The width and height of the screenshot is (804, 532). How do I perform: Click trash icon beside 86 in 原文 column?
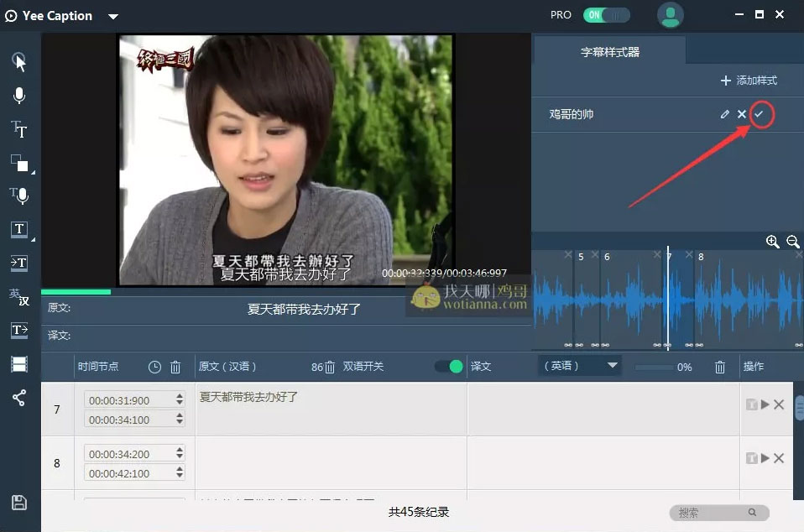(x=330, y=367)
